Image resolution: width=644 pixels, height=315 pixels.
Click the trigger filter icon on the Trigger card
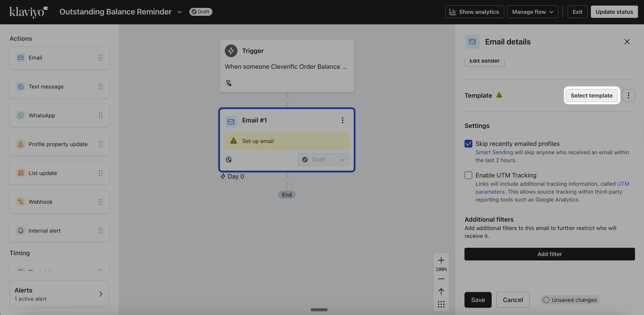tap(228, 83)
